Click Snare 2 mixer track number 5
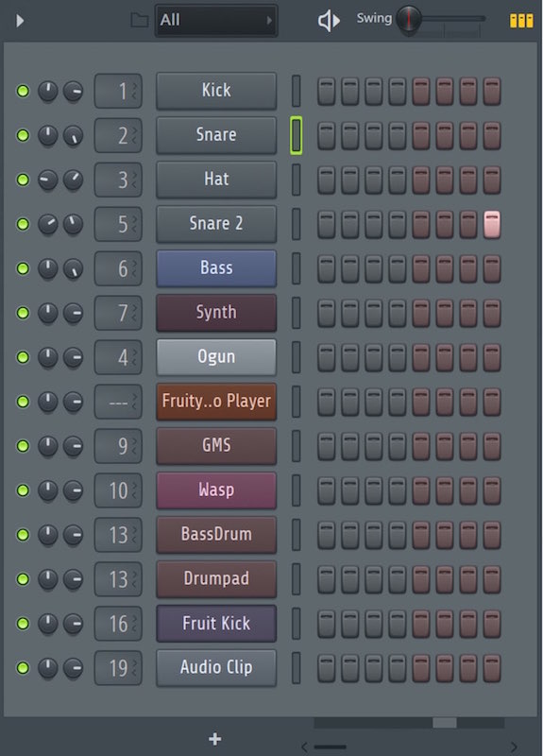 pos(118,224)
